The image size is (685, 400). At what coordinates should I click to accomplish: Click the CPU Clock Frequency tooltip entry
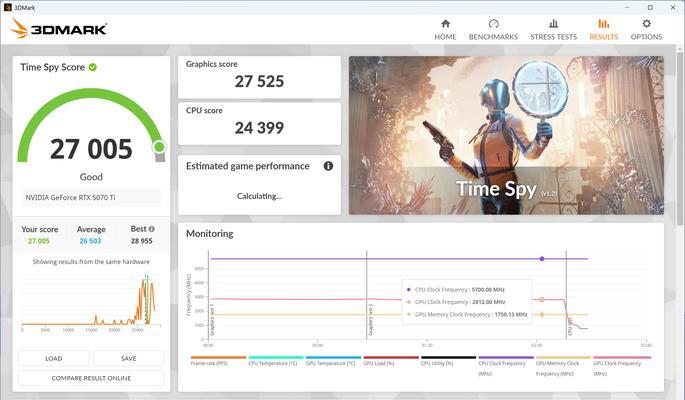click(456, 290)
